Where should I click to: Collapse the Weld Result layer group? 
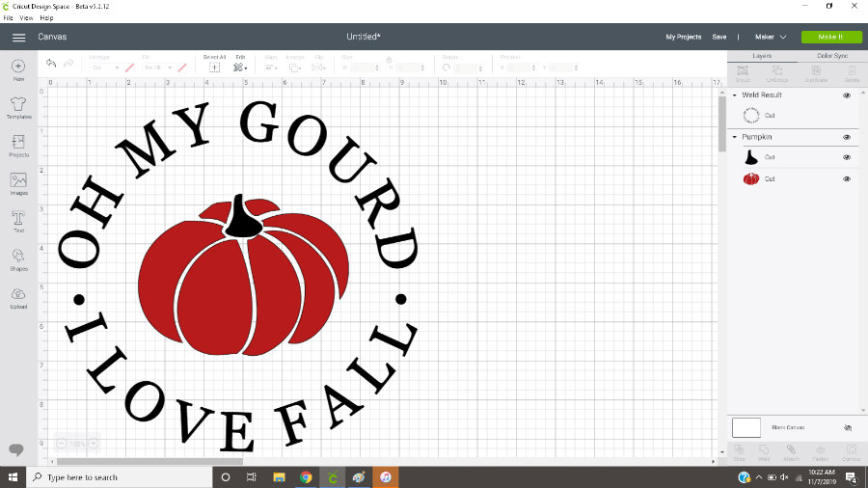coord(734,95)
